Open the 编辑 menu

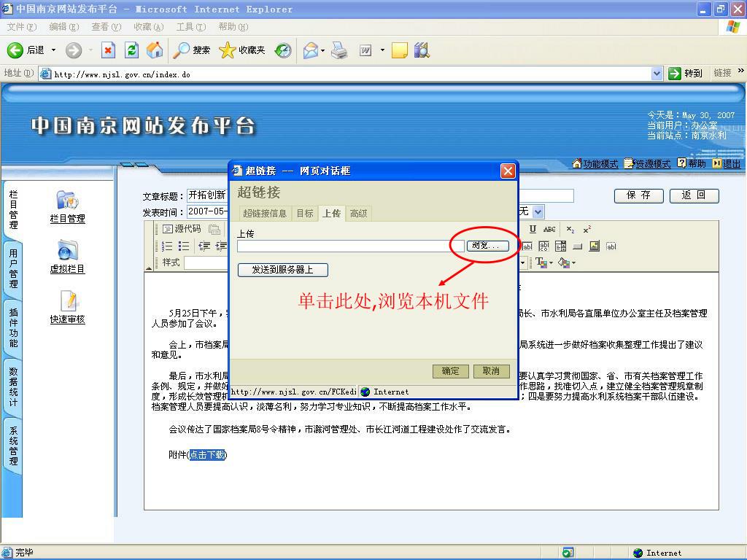coord(64,27)
